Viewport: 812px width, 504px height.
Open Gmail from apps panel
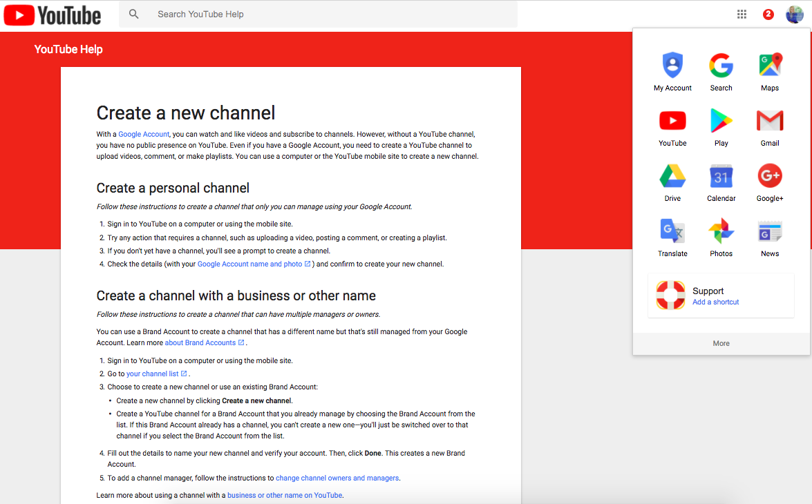click(x=770, y=127)
